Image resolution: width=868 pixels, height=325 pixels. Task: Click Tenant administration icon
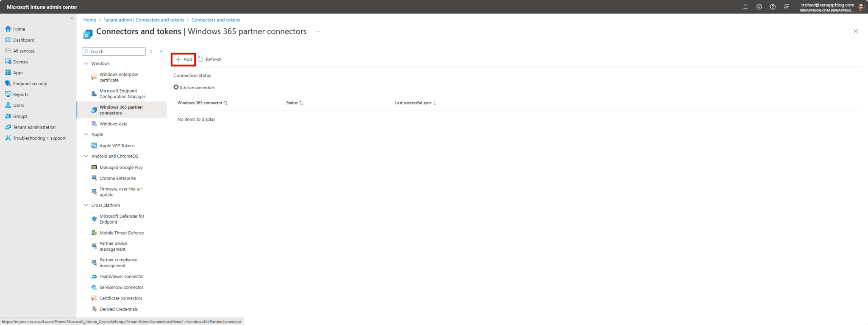tap(8, 127)
